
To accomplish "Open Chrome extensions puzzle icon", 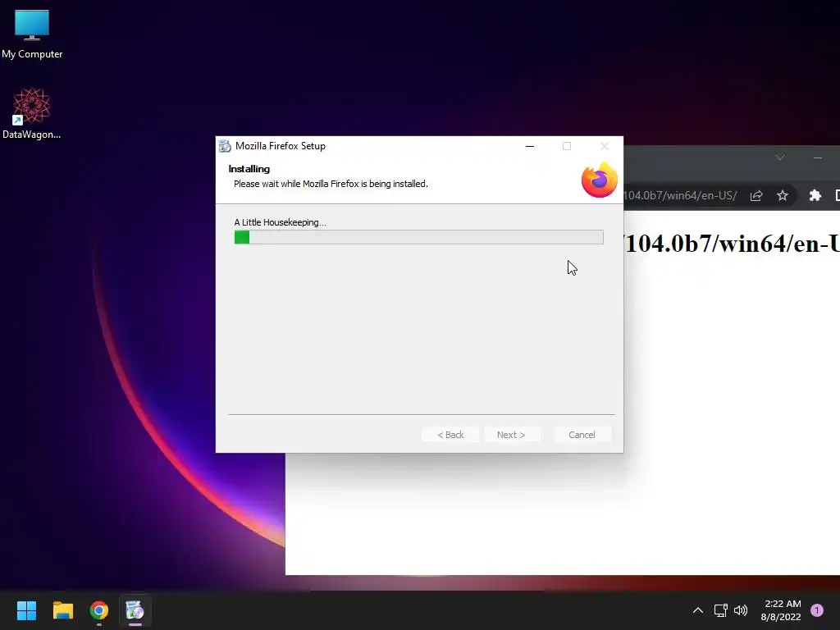I will (815, 195).
